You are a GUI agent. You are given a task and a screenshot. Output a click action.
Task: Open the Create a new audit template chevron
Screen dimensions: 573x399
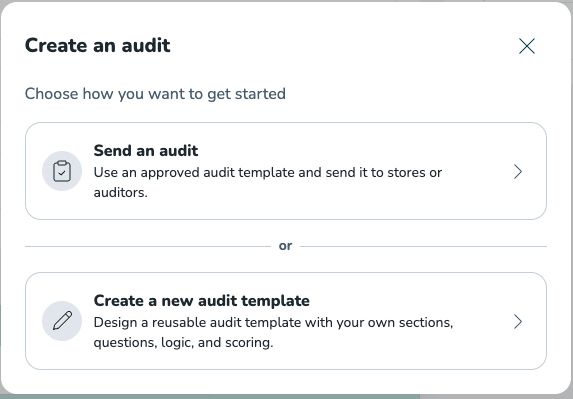click(x=517, y=322)
